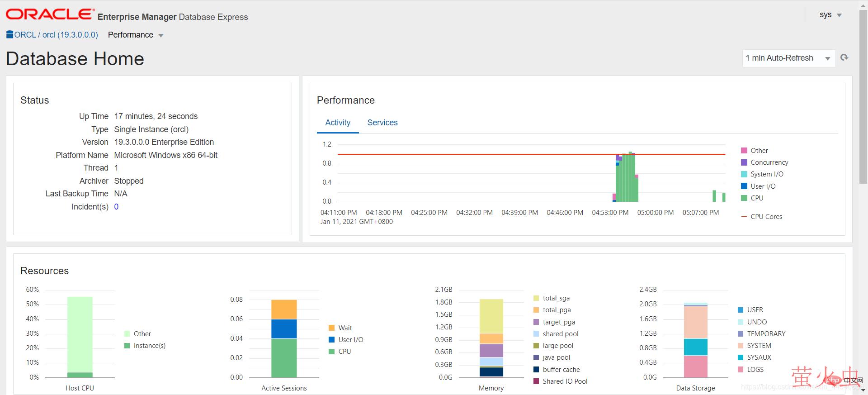This screenshot has height=395, width=868.
Task: Open the ORCL / orcl (19.3.0.0.0) link
Action: coord(56,35)
